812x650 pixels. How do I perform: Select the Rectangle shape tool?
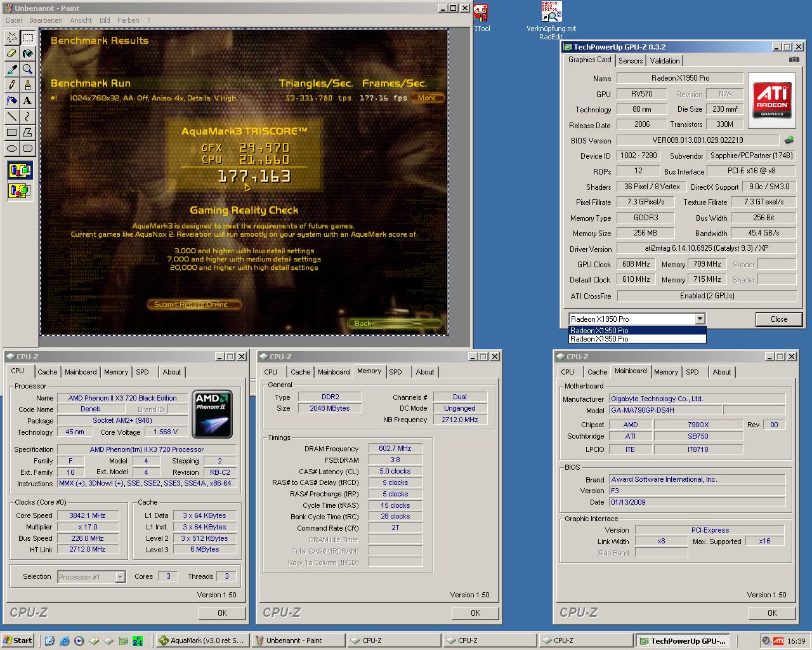(12, 132)
